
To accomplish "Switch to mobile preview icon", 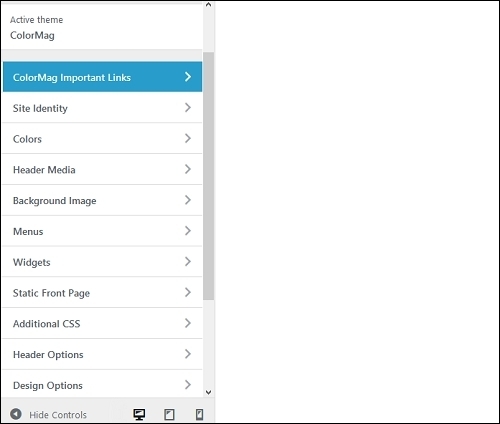I will pyautogui.click(x=199, y=415).
